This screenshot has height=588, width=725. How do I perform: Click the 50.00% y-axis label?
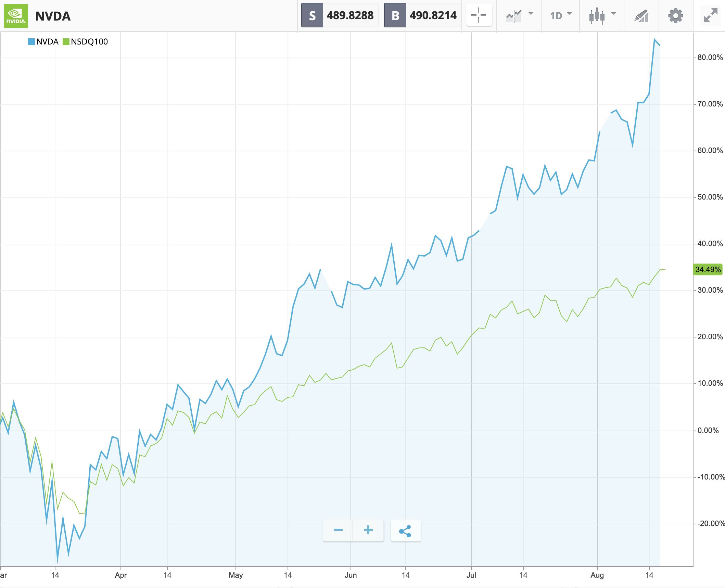pyautogui.click(x=710, y=197)
